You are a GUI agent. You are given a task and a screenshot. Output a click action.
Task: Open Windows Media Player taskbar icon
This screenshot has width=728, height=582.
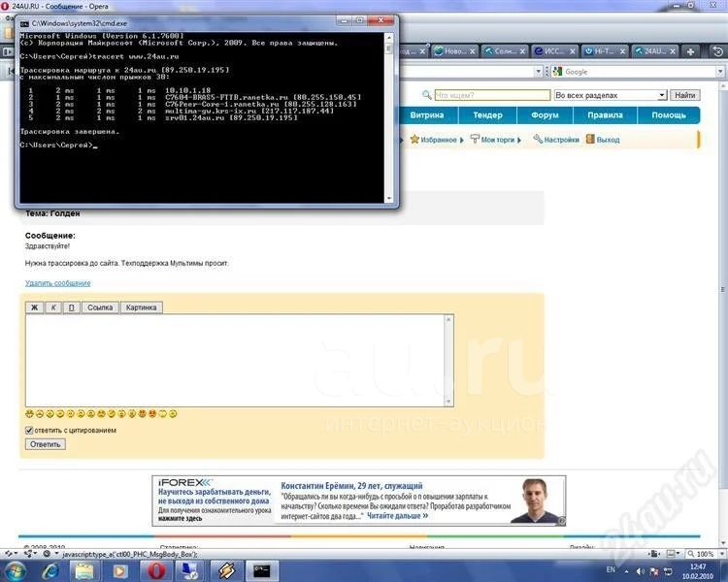pos(119,571)
